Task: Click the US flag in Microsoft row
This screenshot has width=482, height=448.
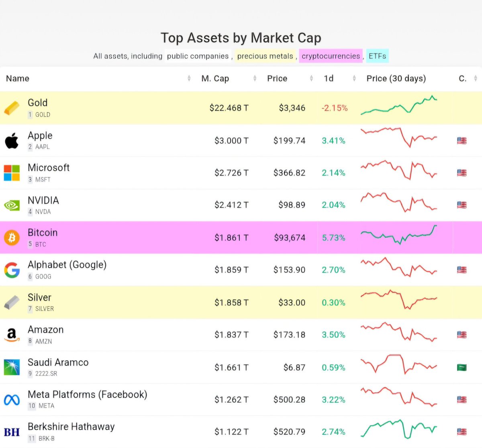Action: coord(462,173)
